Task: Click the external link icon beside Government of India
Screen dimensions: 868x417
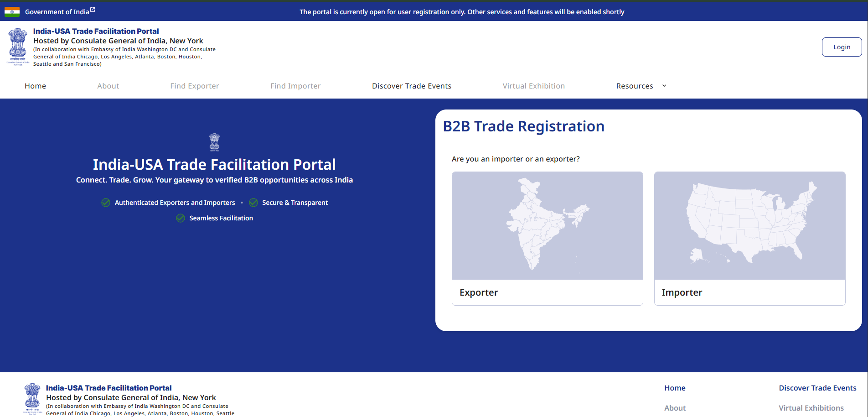Action: pos(93,10)
